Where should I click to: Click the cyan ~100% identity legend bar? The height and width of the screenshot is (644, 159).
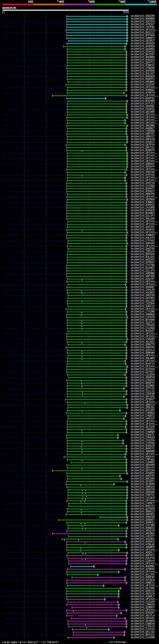tap(141, 4)
